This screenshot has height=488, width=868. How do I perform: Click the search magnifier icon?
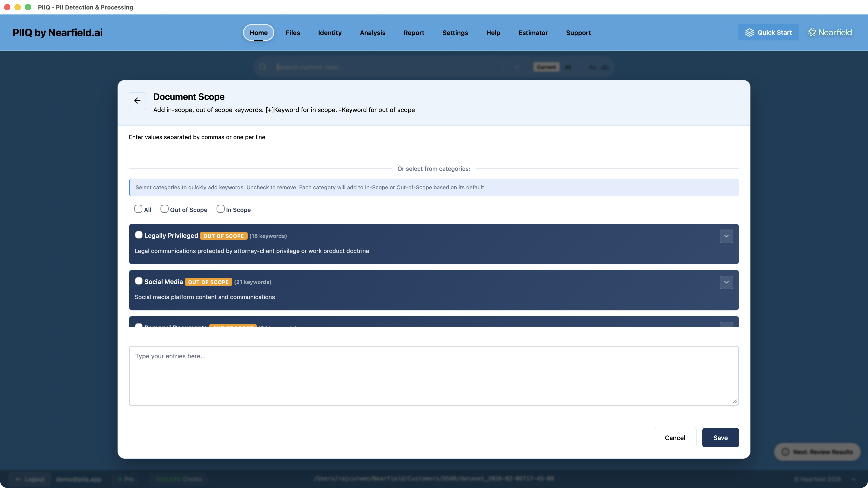click(x=262, y=67)
